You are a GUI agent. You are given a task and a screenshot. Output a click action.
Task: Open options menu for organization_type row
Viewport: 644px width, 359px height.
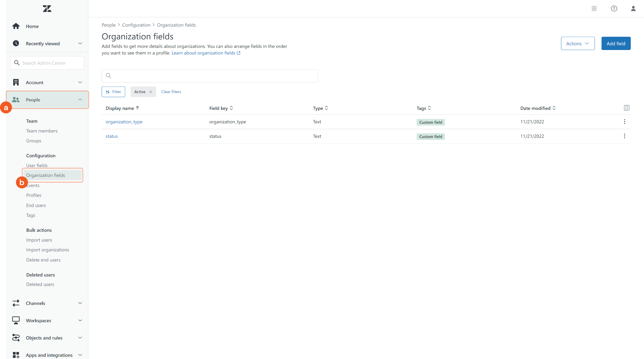[624, 122]
